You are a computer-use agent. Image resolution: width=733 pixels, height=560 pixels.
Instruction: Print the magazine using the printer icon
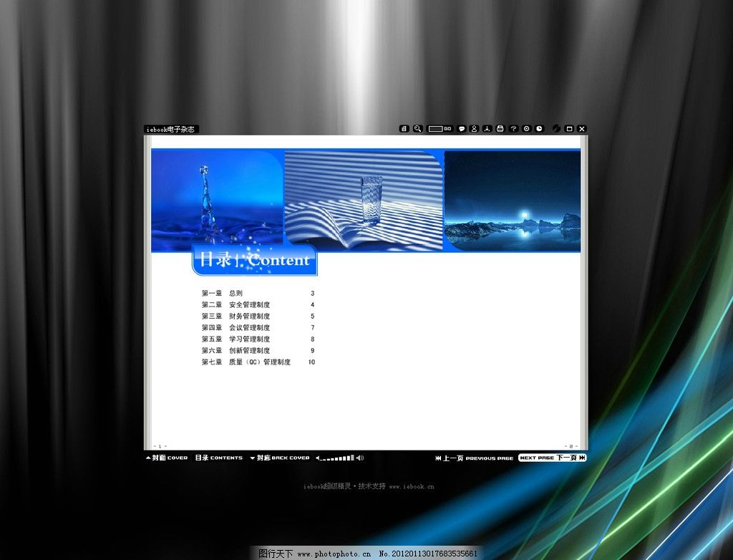click(500, 129)
